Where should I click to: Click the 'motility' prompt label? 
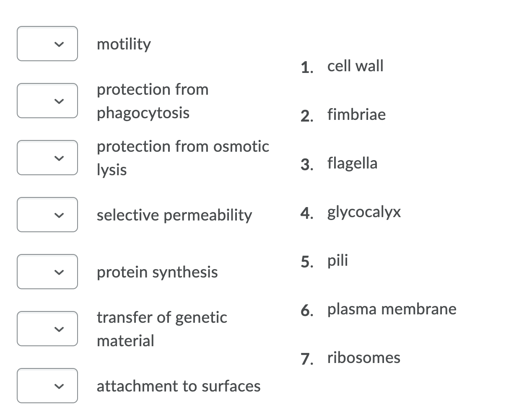coord(124,44)
